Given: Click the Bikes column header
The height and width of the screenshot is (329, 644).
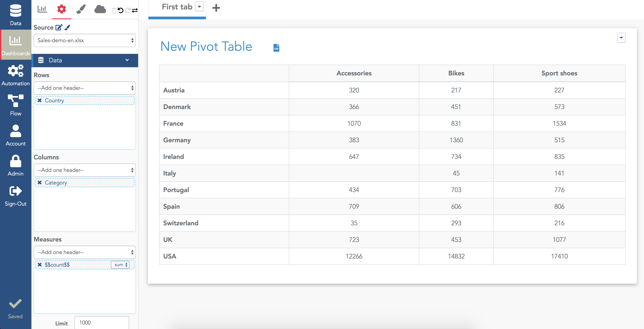Looking at the screenshot, I should 456,73.
